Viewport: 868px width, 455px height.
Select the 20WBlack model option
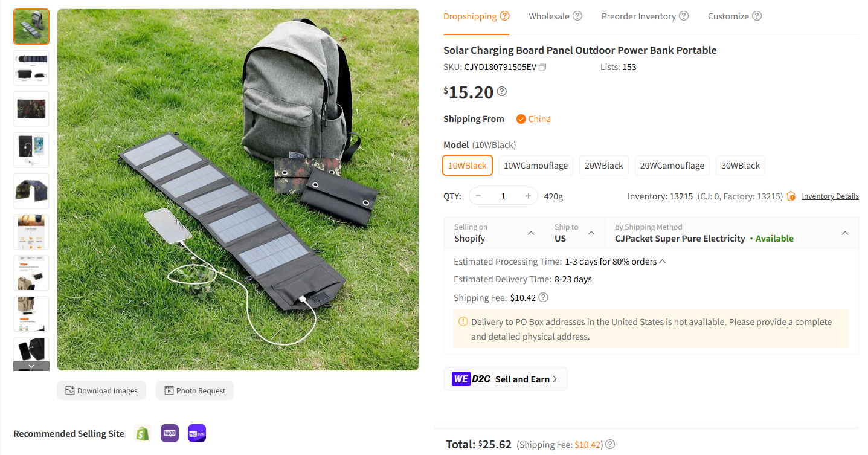point(603,165)
